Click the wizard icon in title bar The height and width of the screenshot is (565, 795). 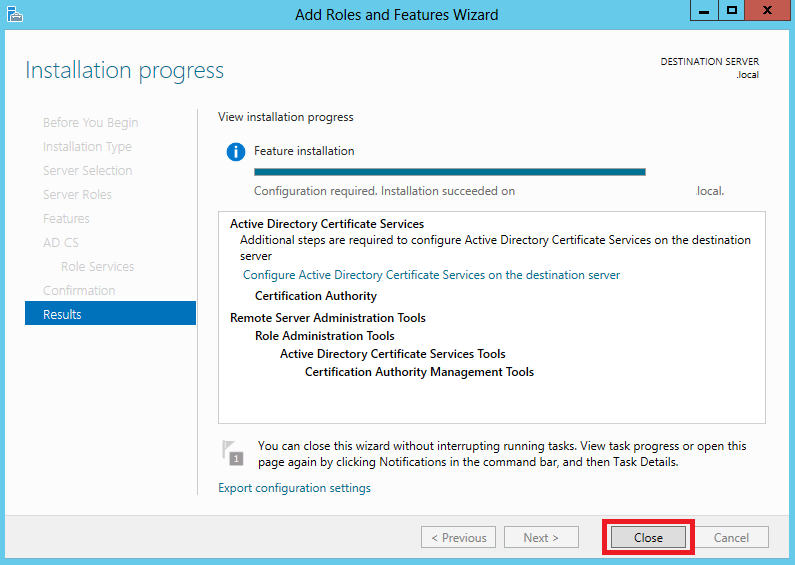15,14
